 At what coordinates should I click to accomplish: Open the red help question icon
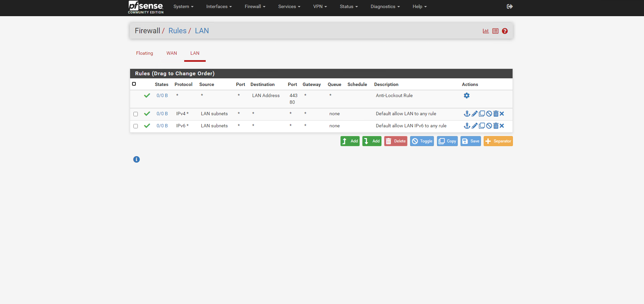pyautogui.click(x=505, y=31)
